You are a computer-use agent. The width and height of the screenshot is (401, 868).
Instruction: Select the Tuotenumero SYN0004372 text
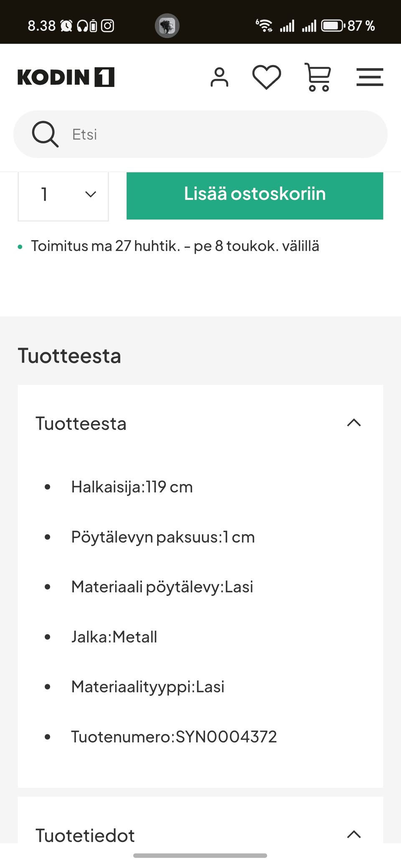click(x=174, y=736)
